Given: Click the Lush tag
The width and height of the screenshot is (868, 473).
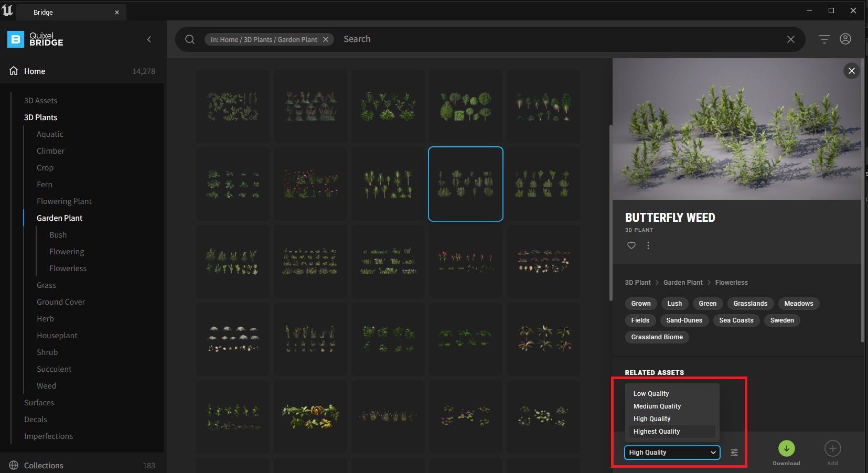Looking at the screenshot, I should (x=674, y=304).
